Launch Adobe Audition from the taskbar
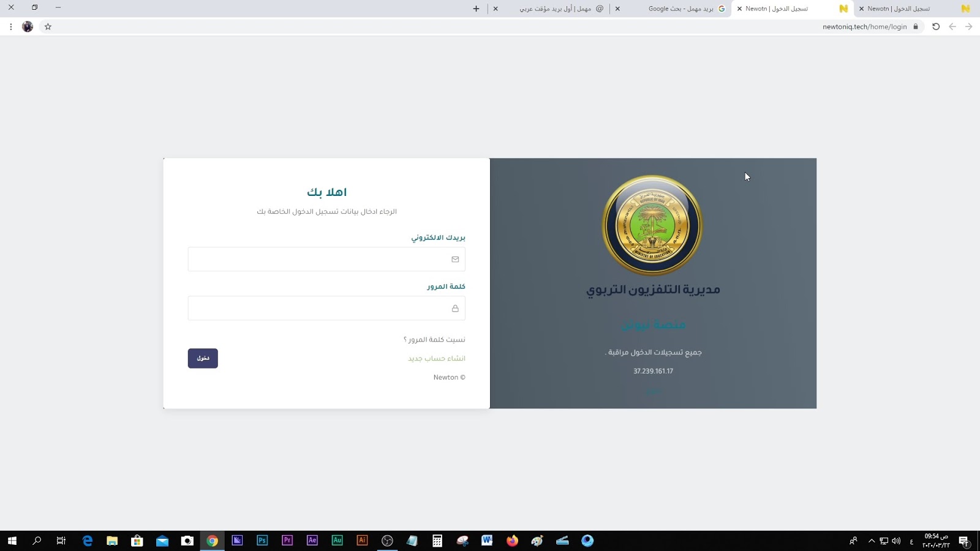 click(337, 541)
